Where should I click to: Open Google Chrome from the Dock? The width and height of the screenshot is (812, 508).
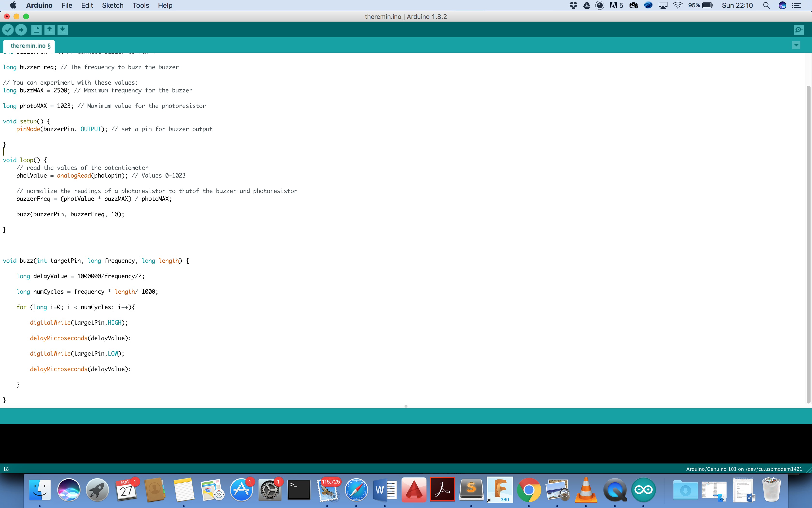point(529,490)
